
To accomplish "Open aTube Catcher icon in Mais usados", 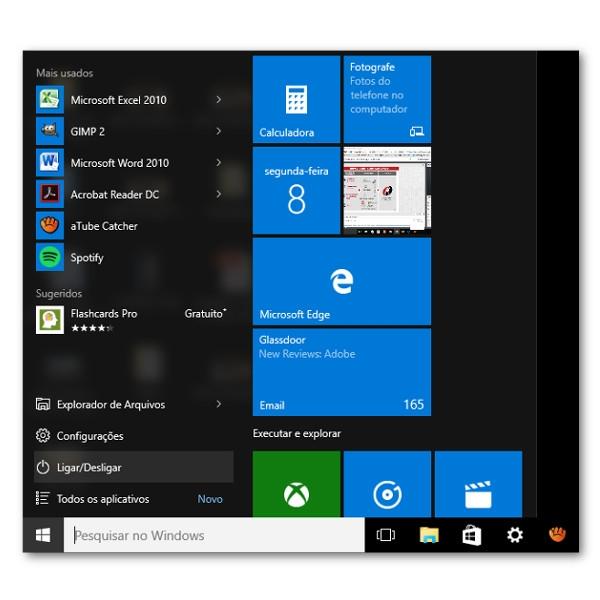I will coord(50,226).
